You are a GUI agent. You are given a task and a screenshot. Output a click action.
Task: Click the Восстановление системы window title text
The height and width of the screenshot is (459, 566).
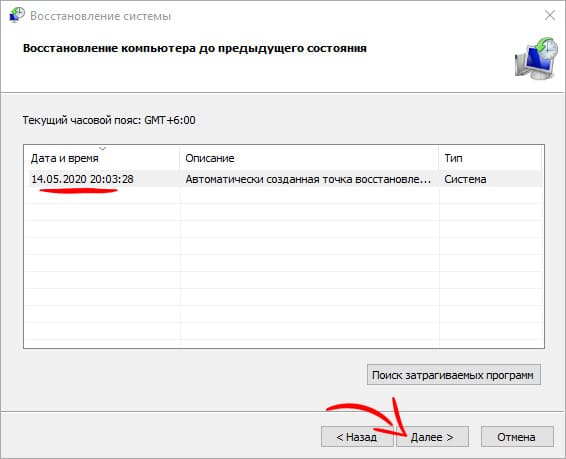click(100, 16)
